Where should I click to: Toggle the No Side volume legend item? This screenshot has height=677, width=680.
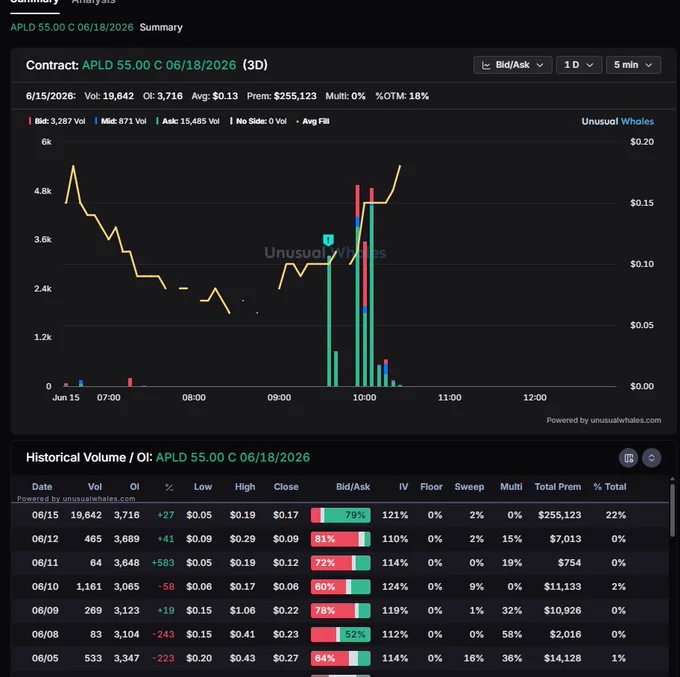(258, 121)
